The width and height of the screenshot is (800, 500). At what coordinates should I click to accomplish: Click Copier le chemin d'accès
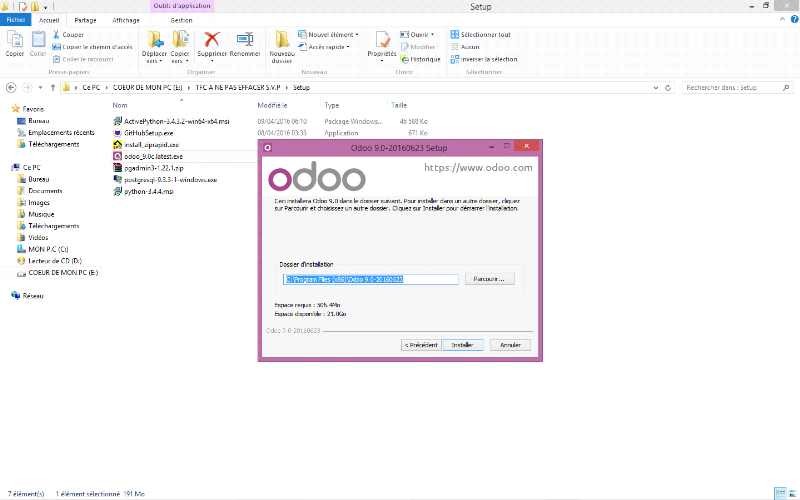pos(92,47)
